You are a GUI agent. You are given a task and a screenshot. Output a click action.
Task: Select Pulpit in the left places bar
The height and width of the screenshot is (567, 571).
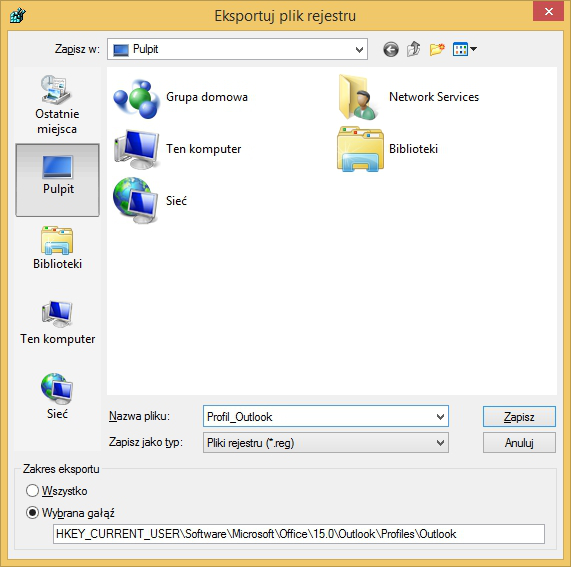[x=57, y=180]
